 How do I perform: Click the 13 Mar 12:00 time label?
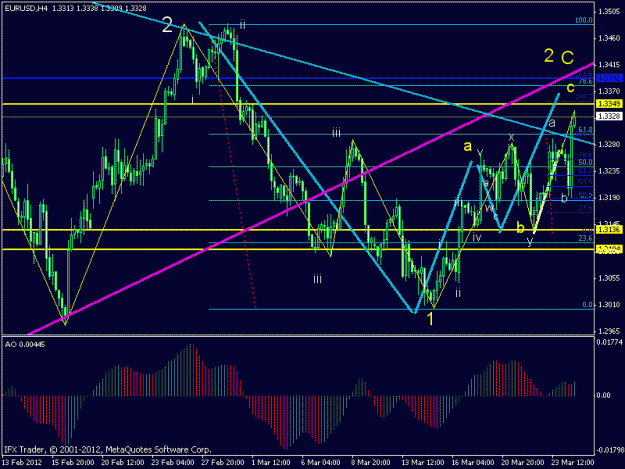pyautogui.click(x=423, y=463)
